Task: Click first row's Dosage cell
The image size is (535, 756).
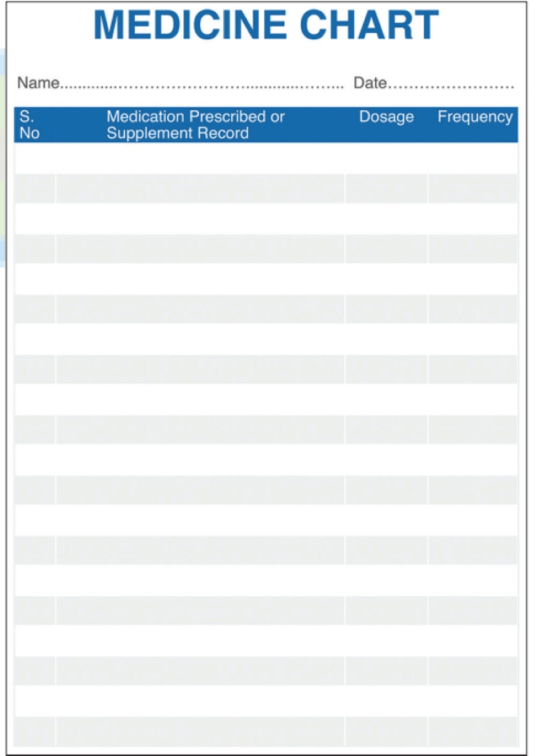Action: tap(387, 158)
